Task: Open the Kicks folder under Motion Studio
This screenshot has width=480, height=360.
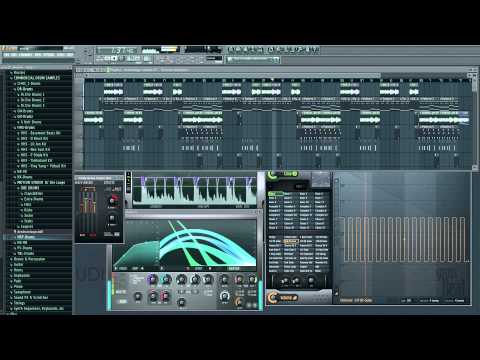Action: [x=28, y=210]
